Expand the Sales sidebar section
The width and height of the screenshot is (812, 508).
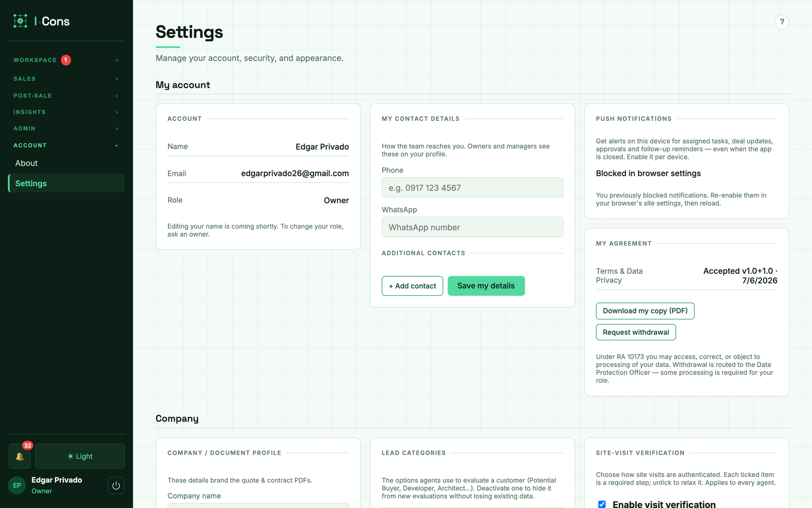click(66, 79)
